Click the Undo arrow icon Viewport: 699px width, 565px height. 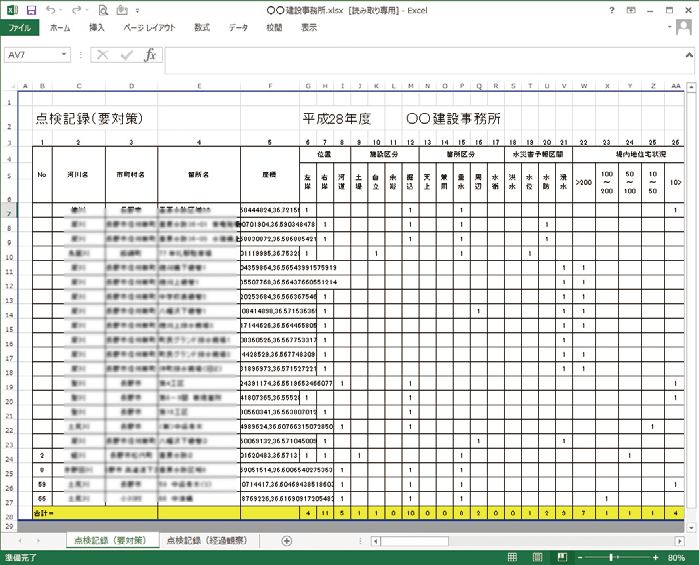tap(51, 10)
